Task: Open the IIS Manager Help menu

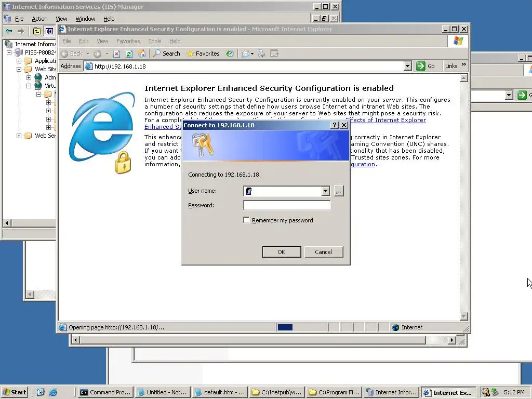Action: (109, 19)
